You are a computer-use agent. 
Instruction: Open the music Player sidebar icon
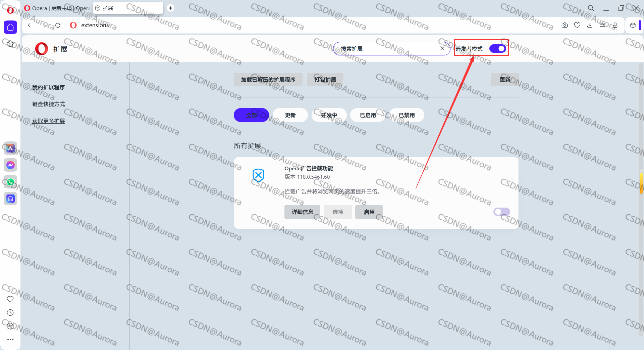tap(10, 199)
